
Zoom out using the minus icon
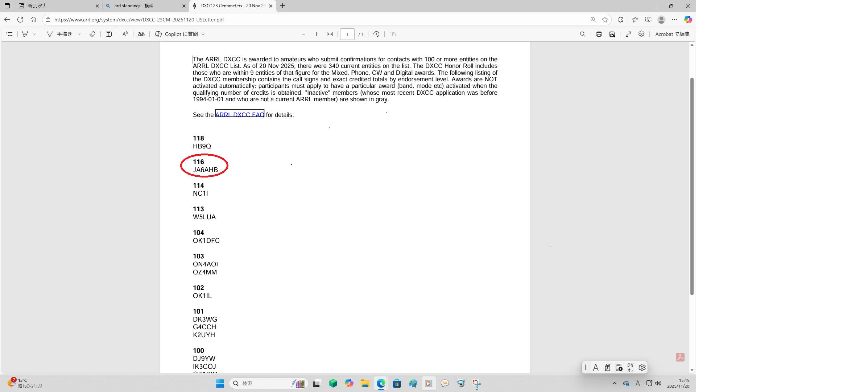pyautogui.click(x=303, y=34)
